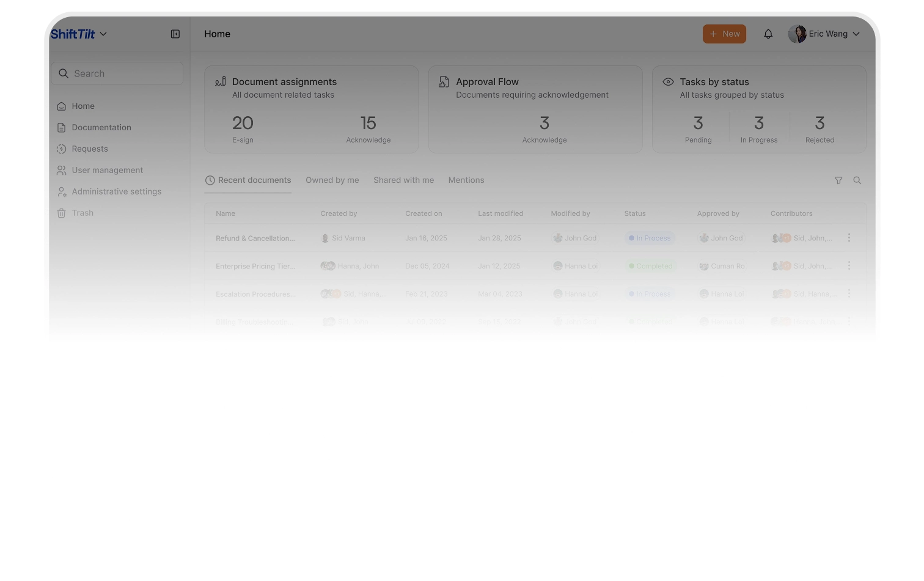924x581 pixels.
Task: Switch to Shared with me tab
Action: coord(403,180)
